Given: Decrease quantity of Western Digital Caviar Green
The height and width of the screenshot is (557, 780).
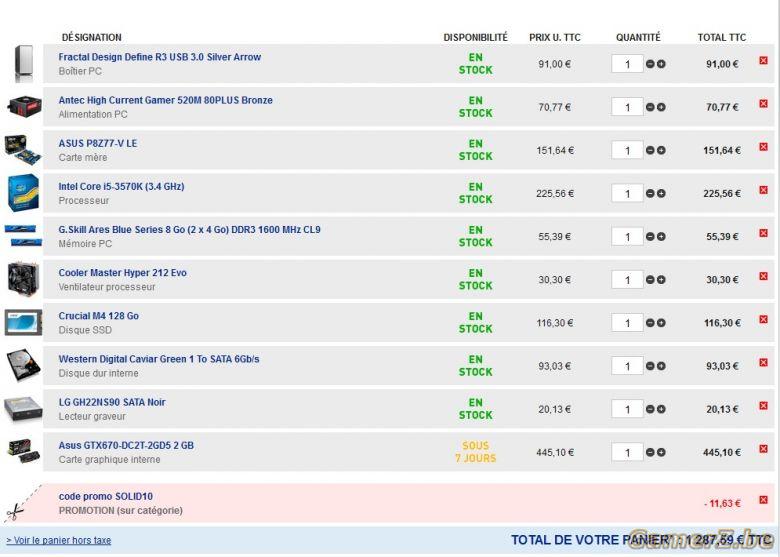Looking at the screenshot, I should tap(650, 367).
